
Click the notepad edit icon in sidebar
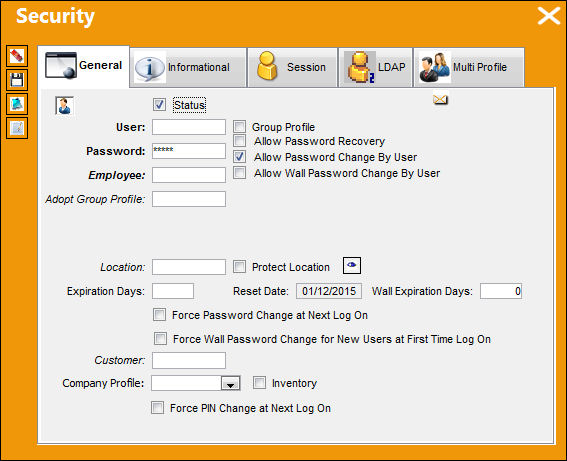[17, 128]
